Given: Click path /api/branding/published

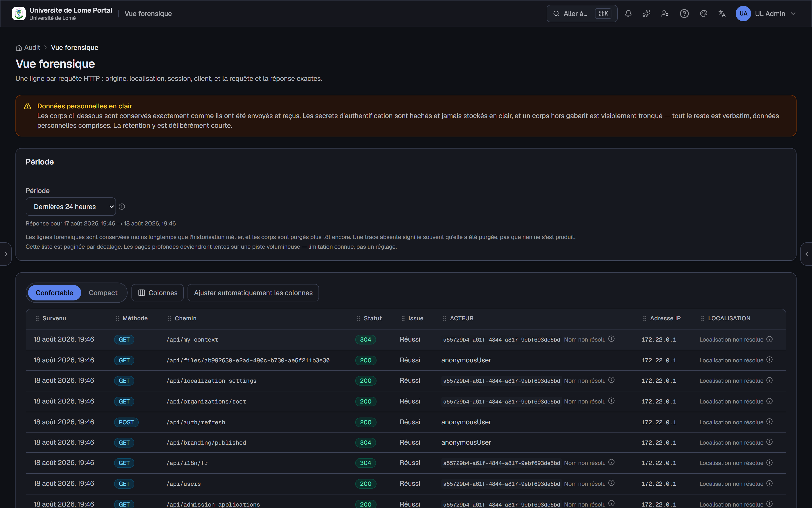Looking at the screenshot, I should (x=206, y=443).
